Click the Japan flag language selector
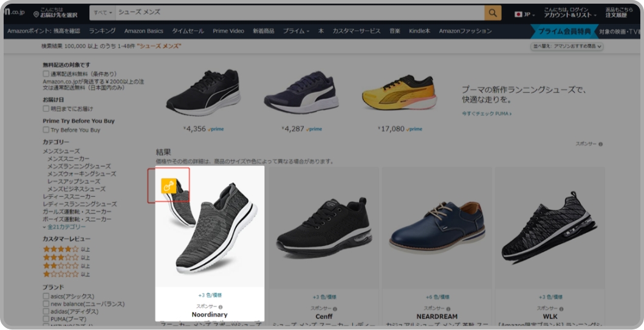Viewport: 644px width, 330px height. click(524, 15)
